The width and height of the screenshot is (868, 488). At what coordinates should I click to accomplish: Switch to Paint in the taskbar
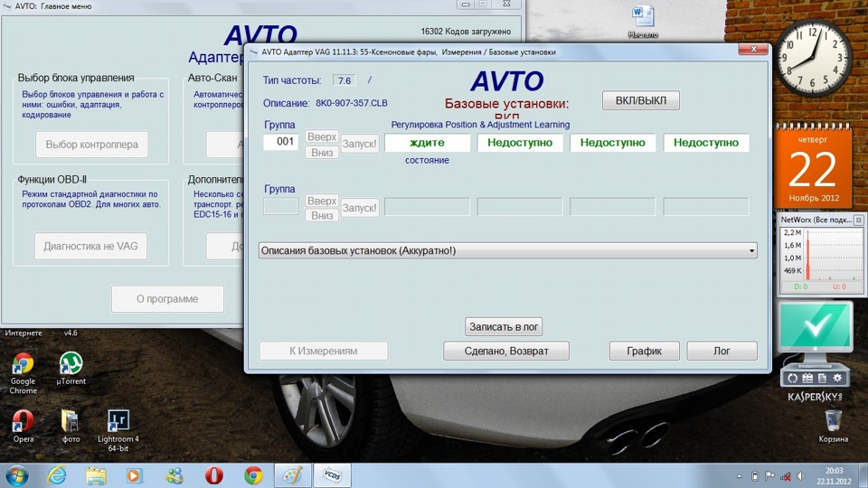[293, 476]
